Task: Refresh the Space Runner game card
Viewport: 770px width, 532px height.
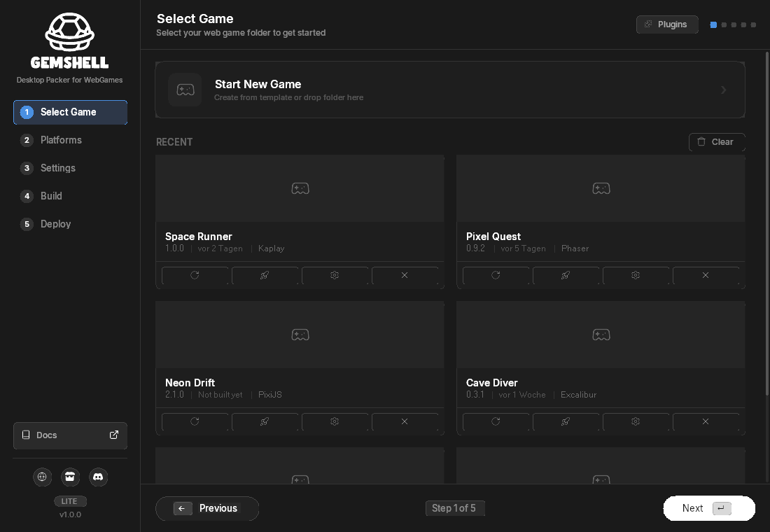Action: [195, 275]
